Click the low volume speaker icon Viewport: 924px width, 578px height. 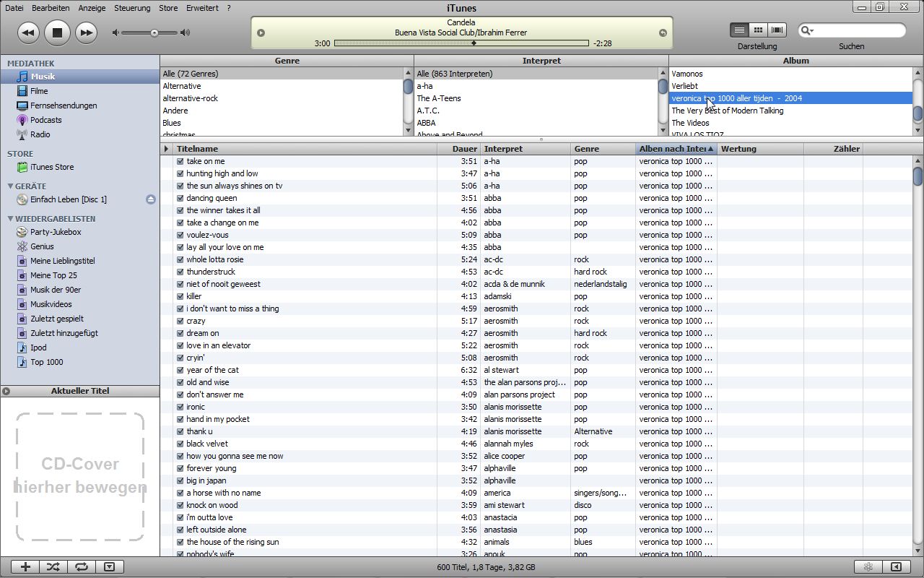point(115,33)
